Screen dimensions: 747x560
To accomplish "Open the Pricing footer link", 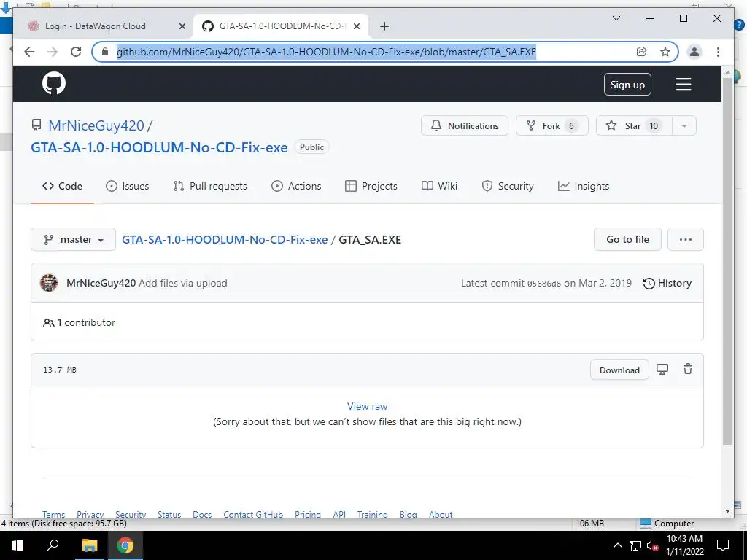I will 308,514.
